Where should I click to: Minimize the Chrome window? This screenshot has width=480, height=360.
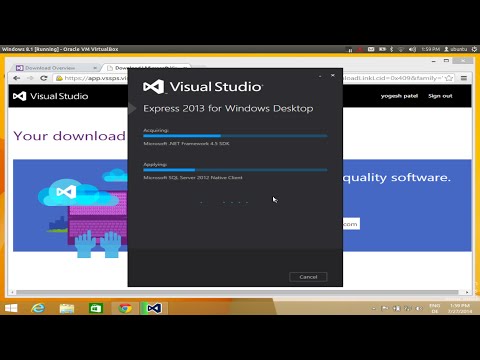(x=434, y=61)
